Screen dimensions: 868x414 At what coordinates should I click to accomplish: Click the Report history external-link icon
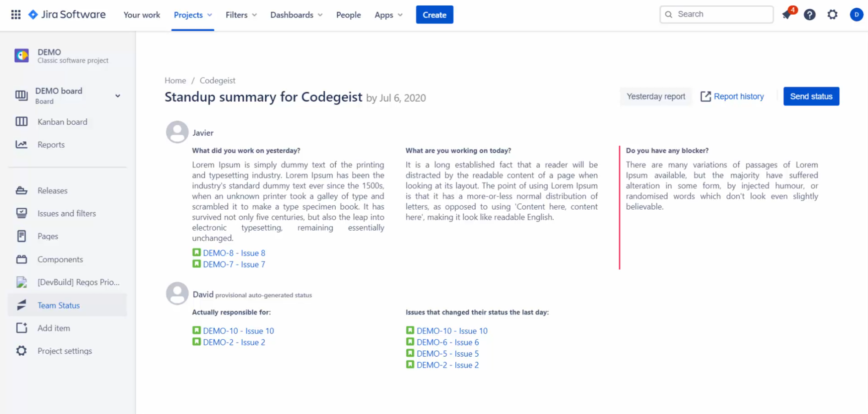[x=706, y=96]
